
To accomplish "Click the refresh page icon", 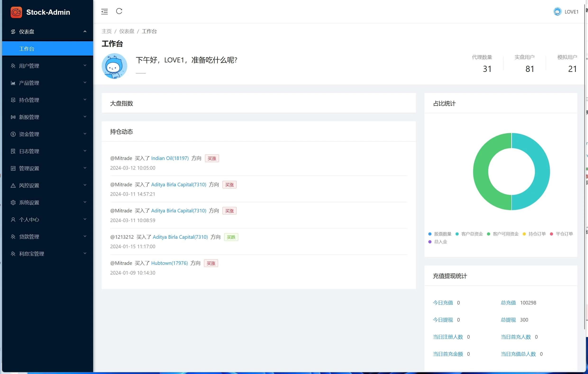I will pos(119,11).
